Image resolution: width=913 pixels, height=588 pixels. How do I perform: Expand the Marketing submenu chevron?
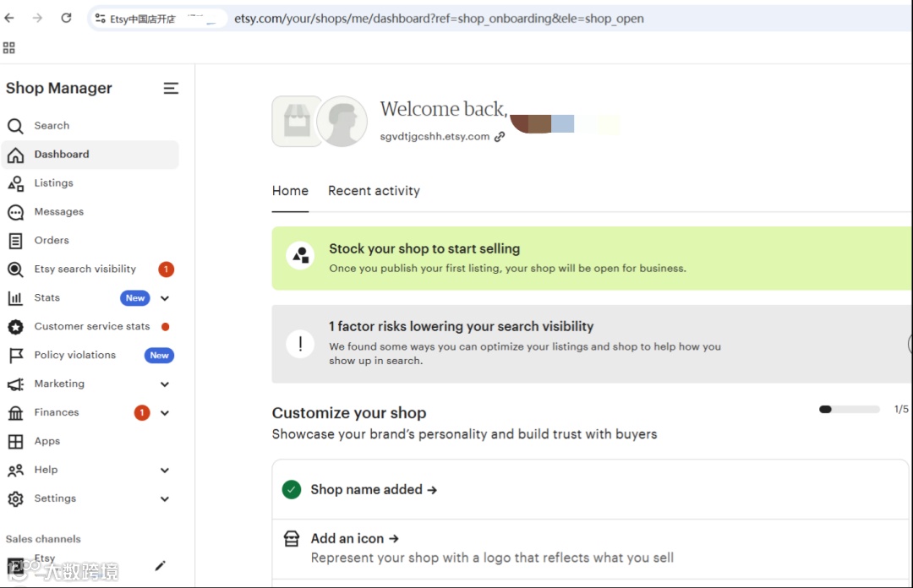(165, 384)
